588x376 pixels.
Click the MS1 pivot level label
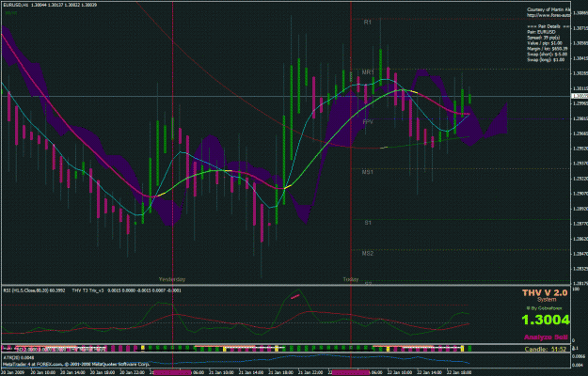(368, 172)
